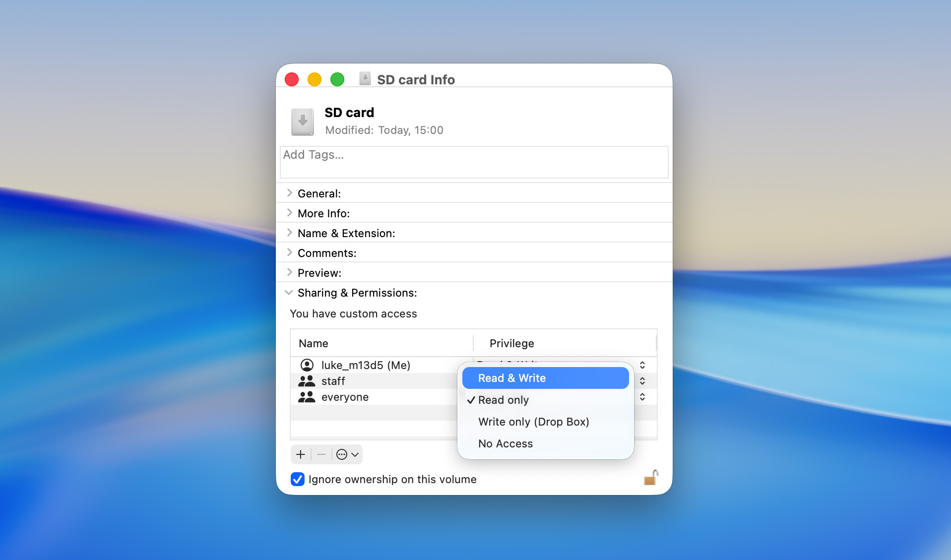Viewport: 951px width, 560px height.
Task: Click the minus button to remove a permission
Action: coord(321,454)
